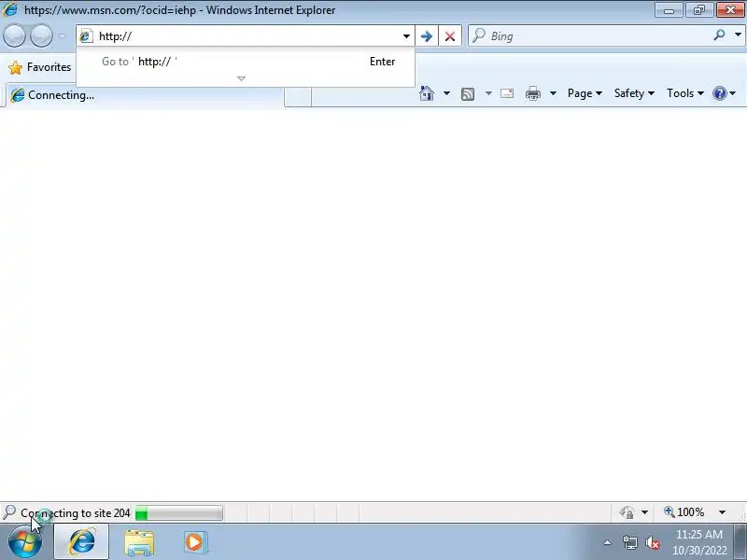
Task: Click the Help question mark icon
Action: [719, 93]
